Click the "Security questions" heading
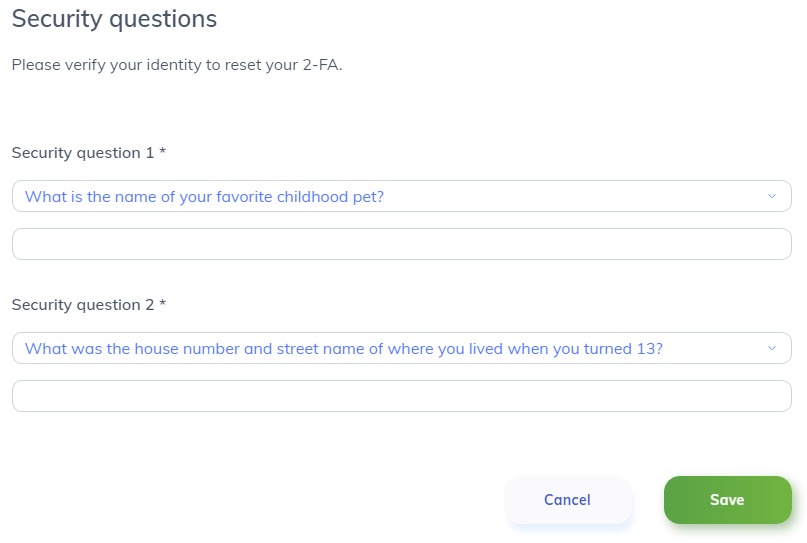Screen dimensions: 807x543 click(x=114, y=19)
